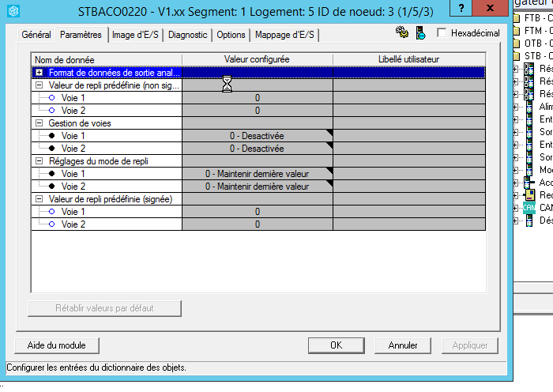Viewport: 553px width, 392px height.
Task: Expand Format de données de sortie row
Action: [39, 72]
